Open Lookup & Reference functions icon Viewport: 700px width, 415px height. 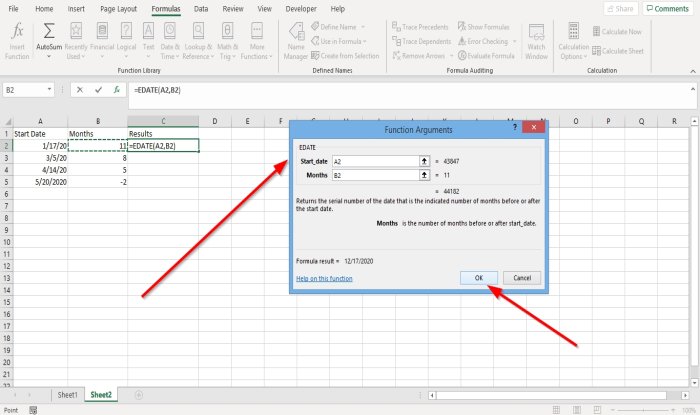click(x=198, y=31)
